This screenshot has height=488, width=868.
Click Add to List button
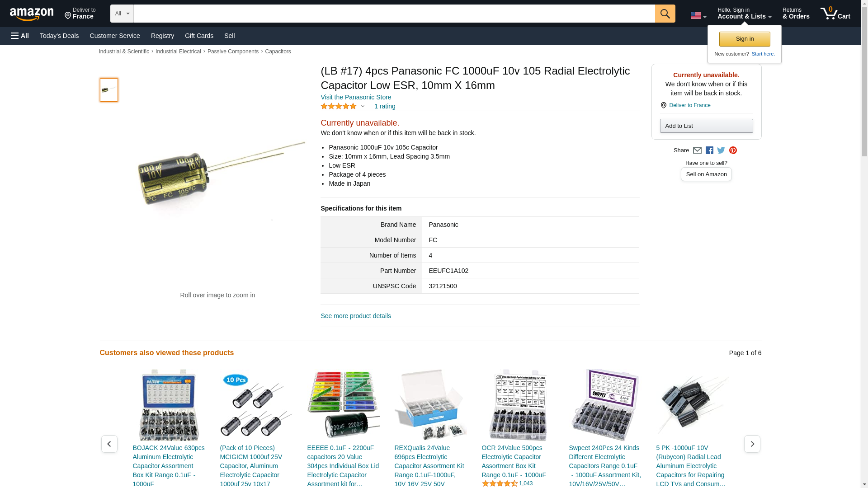[706, 126]
